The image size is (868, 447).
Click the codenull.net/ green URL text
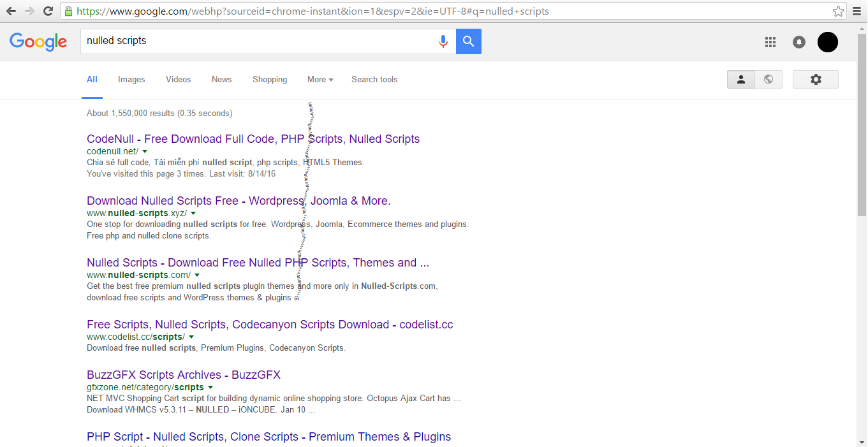point(112,151)
